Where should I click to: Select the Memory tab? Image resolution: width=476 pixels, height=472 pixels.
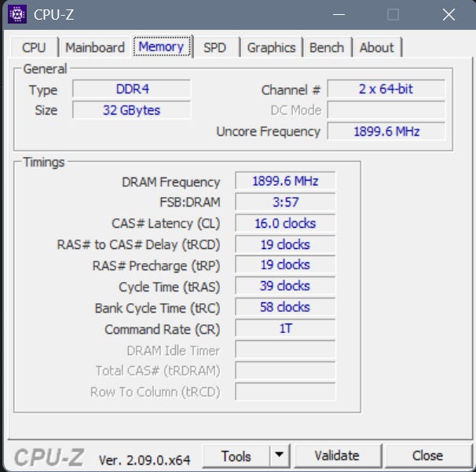[162, 46]
